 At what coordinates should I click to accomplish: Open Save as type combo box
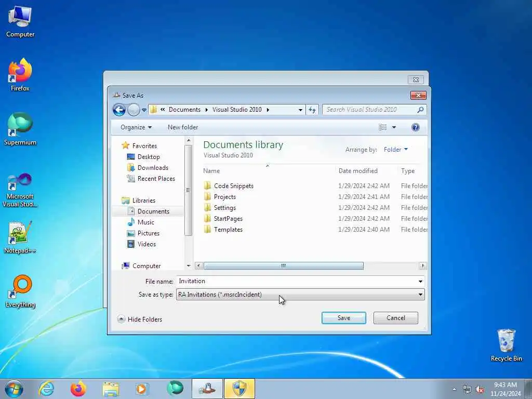[300, 295]
